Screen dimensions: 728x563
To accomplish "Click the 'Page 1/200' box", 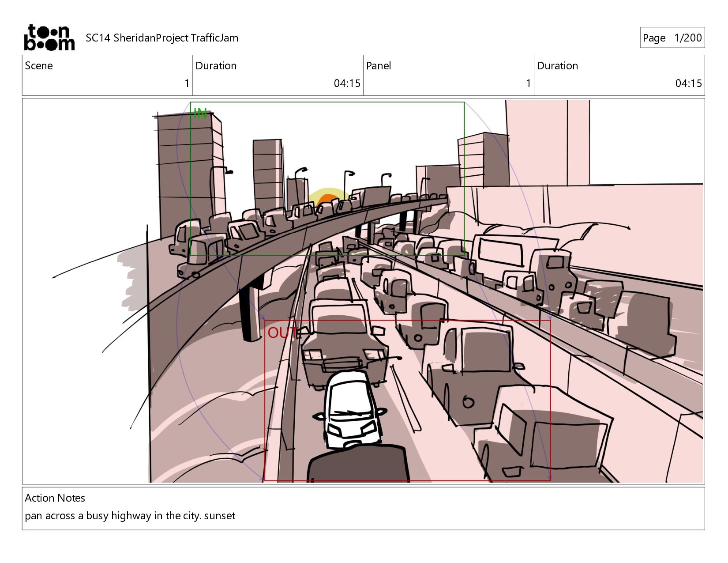I will 672,38.
